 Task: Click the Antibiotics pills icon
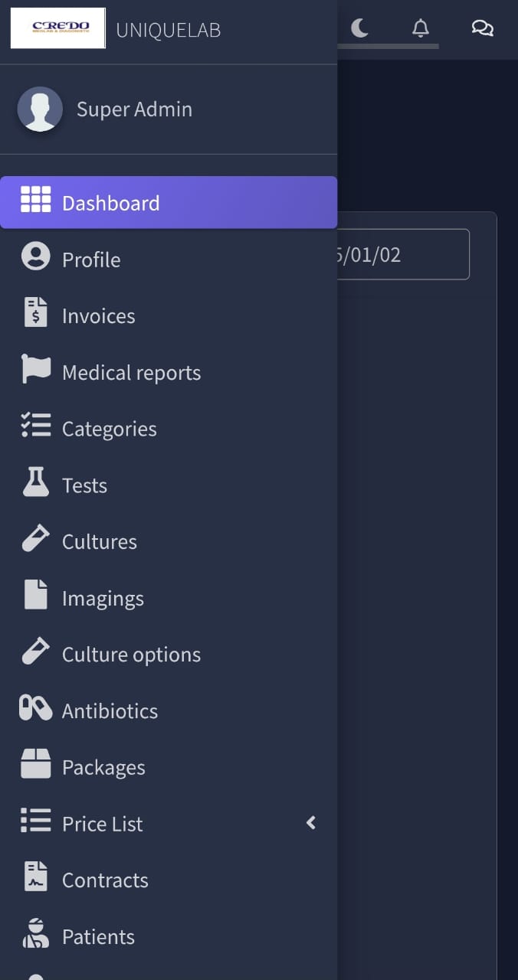35,707
